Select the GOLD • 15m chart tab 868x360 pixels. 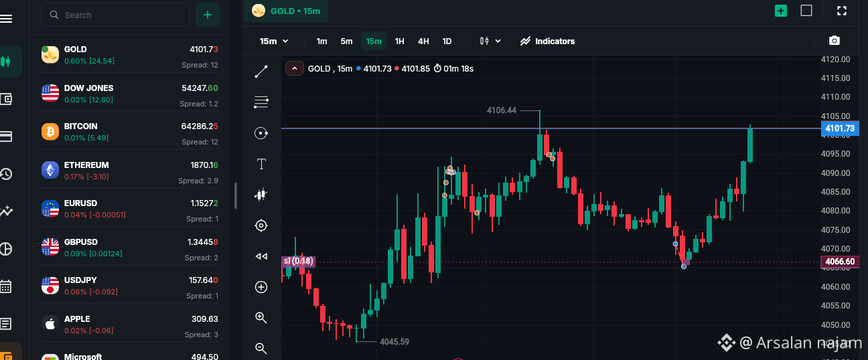287,11
